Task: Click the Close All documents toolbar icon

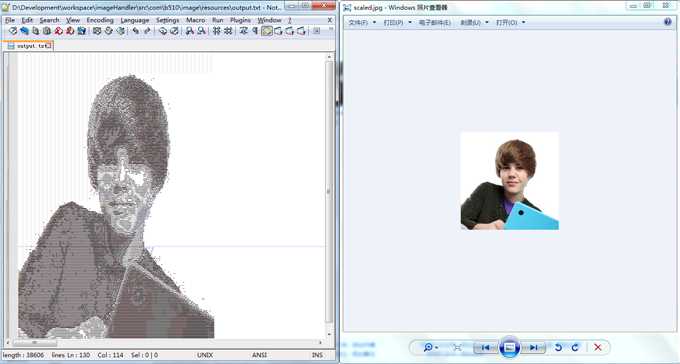Action: (x=69, y=31)
